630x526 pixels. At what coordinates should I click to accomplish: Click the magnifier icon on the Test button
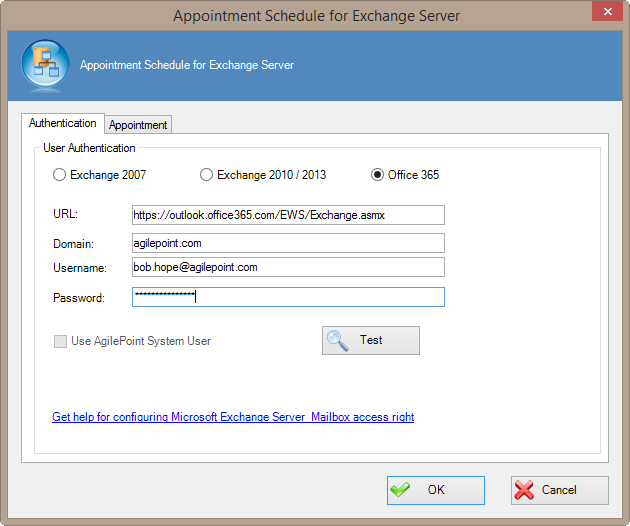(338, 341)
